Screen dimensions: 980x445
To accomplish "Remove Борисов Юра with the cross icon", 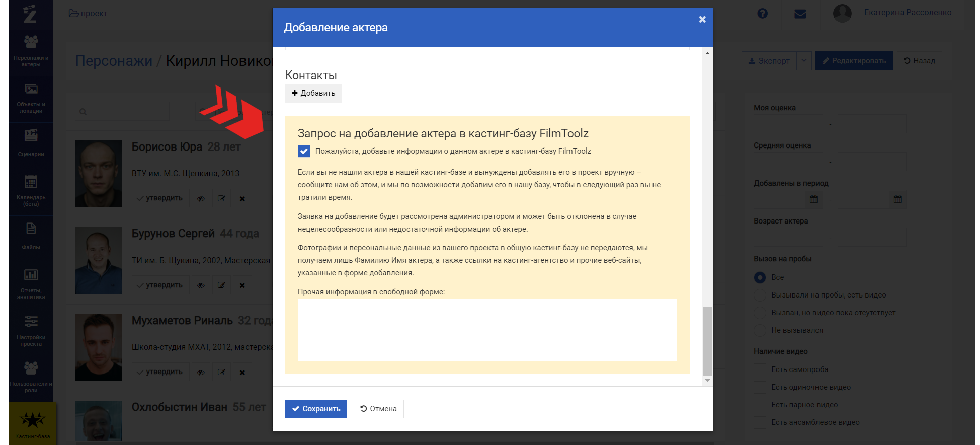I will click(242, 198).
